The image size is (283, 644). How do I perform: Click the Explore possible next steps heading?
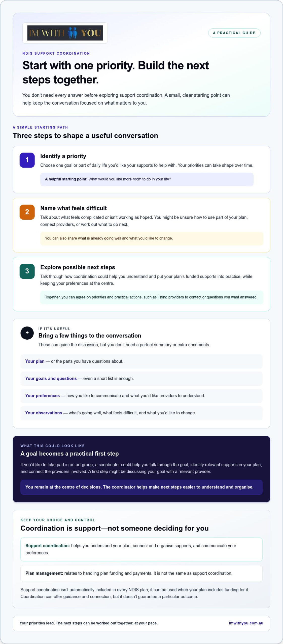[x=78, y=267]
